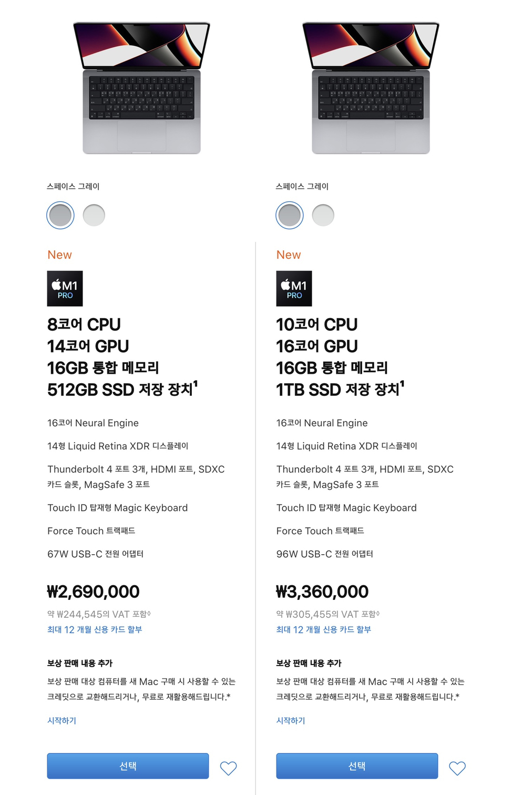Image resolution: width=532 pixels, height=795 pixels.
Task: Click 선택 button for ₩2,690,000 model
Action: [x=128, y=766]
